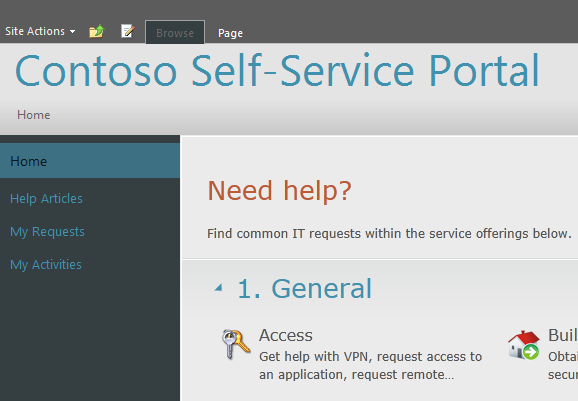Viewport: 578px width, 401px height.
Task: Click the 1. General section heading
Action: [304, 289]
